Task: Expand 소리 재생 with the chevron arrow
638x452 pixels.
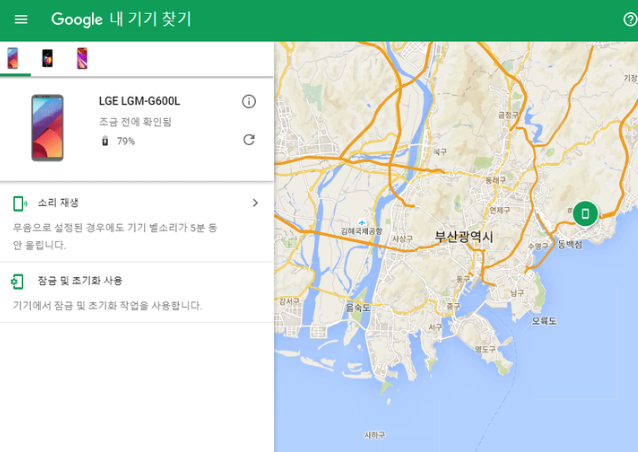Action: coord(255,203)
